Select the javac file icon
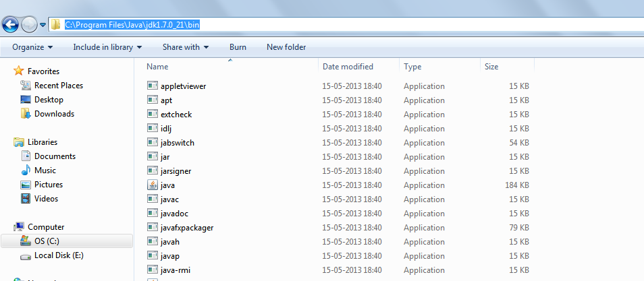Viewport: 644px width, 281px height. (x=153, y=199)
